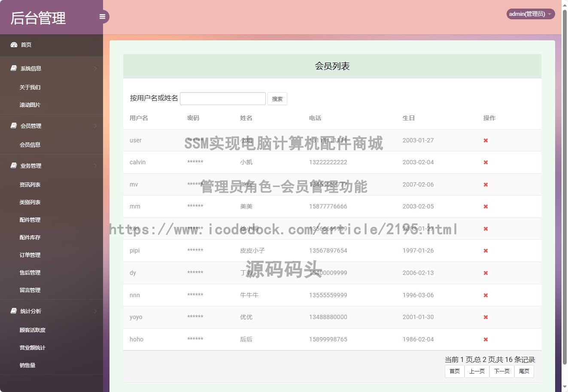Open 营业额统计 in the sidebar
The width and height of the screenshot is (568, 392).
(33, 347)
